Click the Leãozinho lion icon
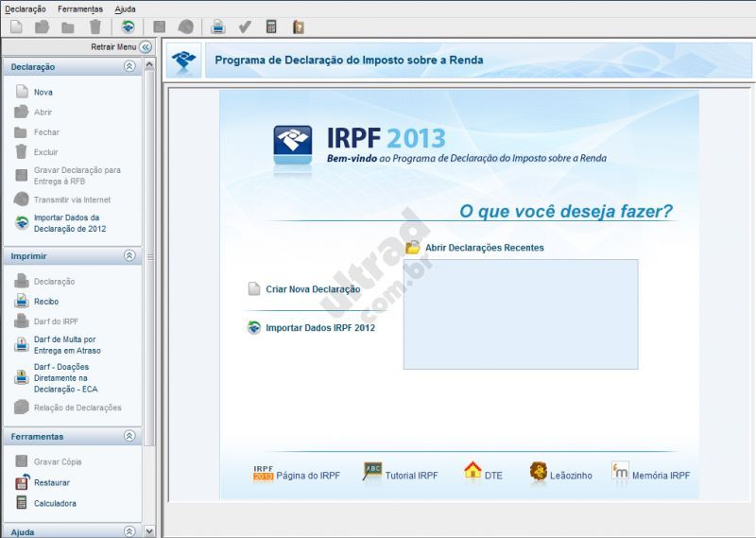Viewport: 756px width, 538px height. [x=539, y=472]
